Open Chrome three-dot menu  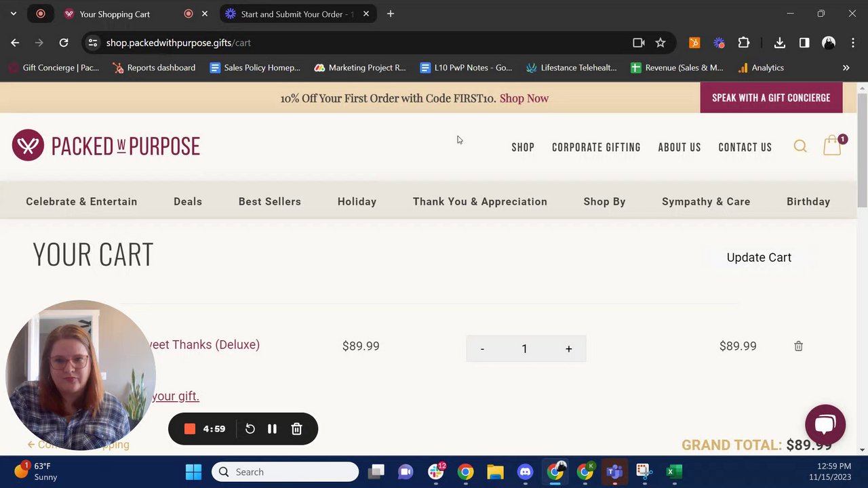pos(852,43)
